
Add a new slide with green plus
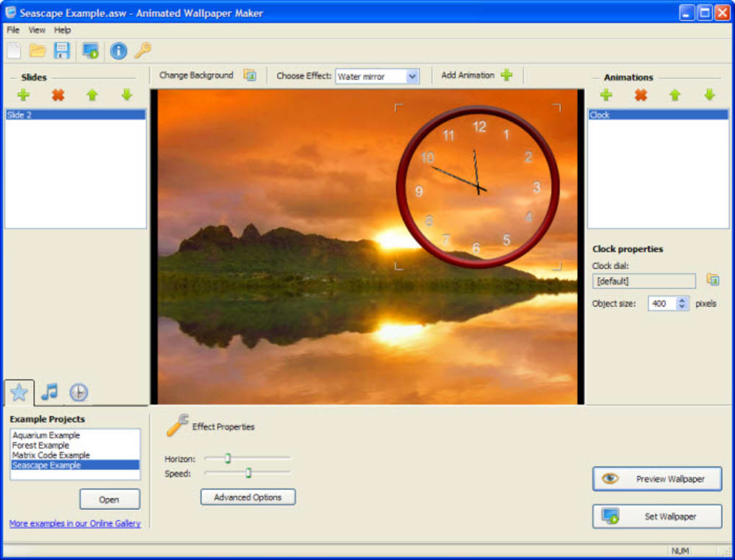(x=23, y=95)
